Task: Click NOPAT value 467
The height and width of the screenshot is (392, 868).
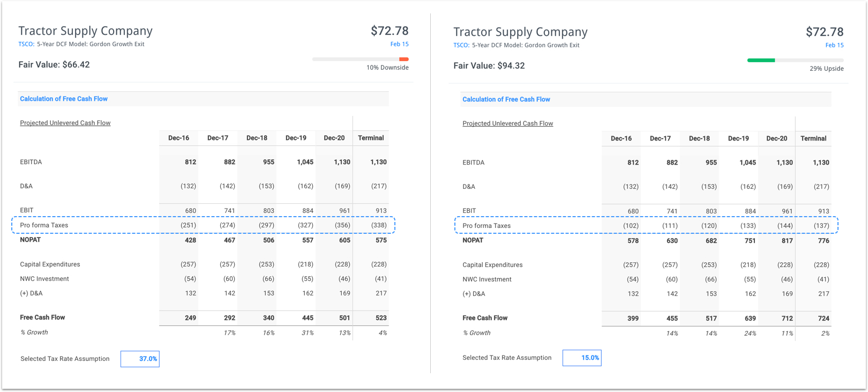Action: point(229,240)
